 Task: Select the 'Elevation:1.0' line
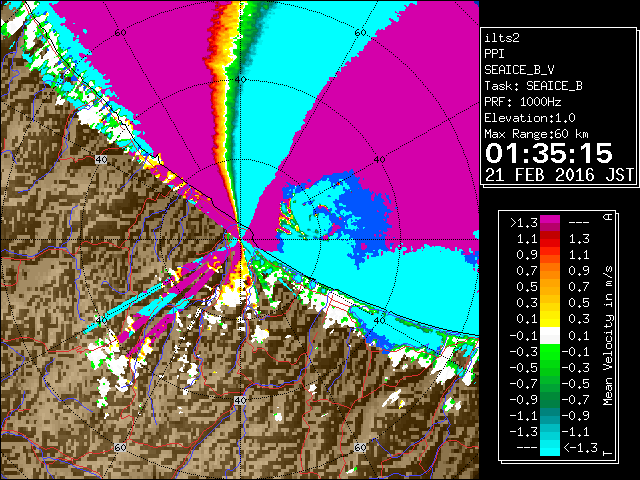(x=530, y=118)
